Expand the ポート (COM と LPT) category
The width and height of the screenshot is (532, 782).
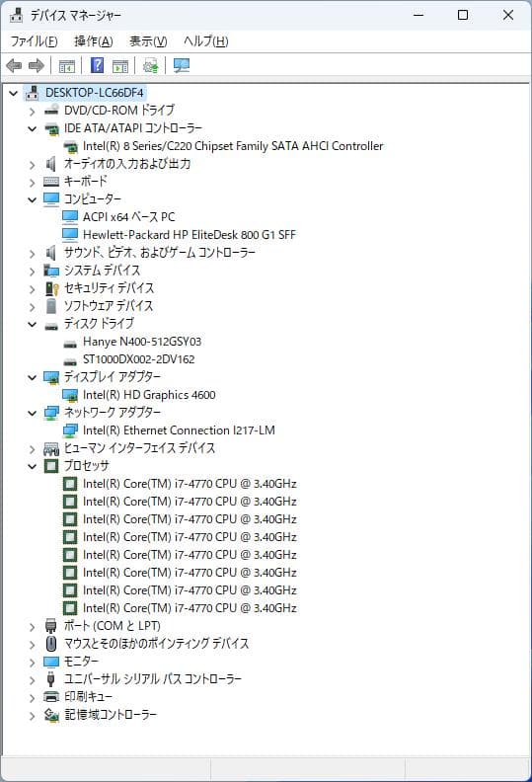coord(33,626)
